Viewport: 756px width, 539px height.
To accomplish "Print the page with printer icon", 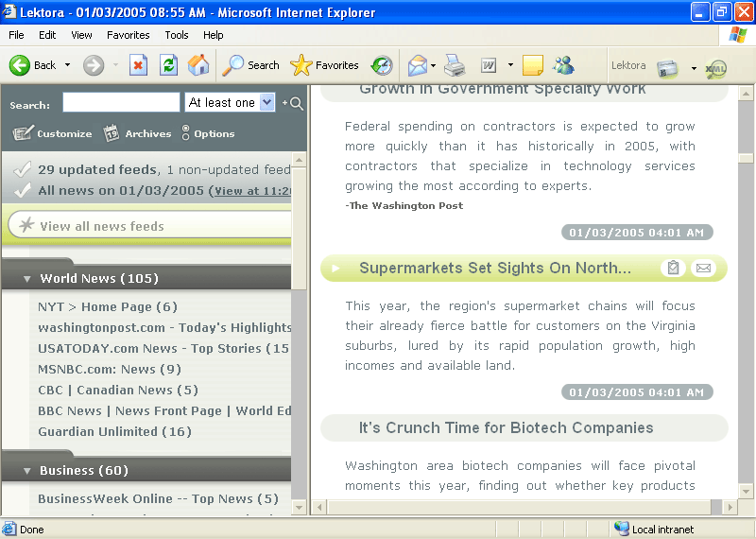I will pos(455,65).
